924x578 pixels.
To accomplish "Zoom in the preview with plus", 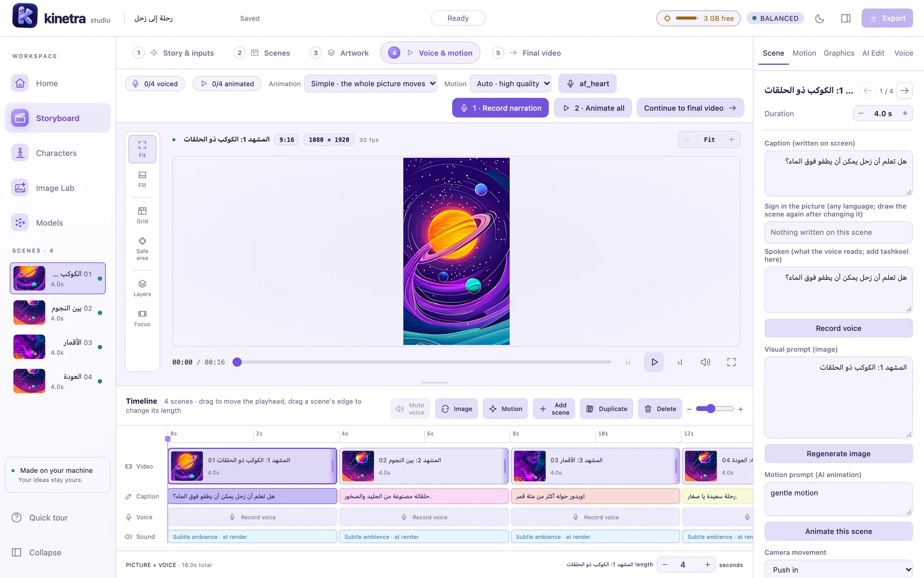I will tap(731, 139).
